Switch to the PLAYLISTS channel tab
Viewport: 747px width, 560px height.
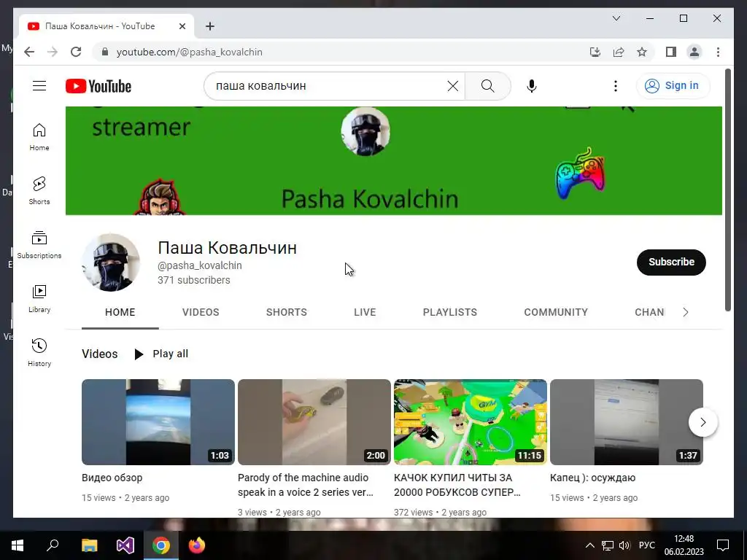point(449,312)
